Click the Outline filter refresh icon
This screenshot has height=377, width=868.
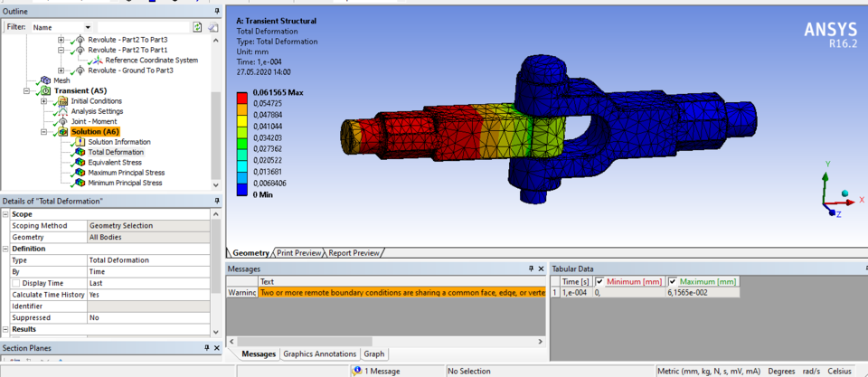[x=197, y=27]
